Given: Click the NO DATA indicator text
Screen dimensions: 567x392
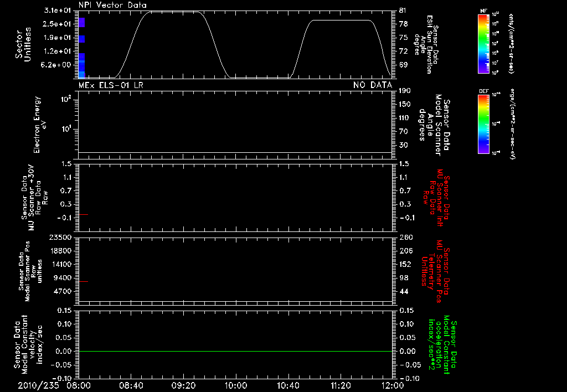Looking at the screenshot, I should click(x=373, y=85).
